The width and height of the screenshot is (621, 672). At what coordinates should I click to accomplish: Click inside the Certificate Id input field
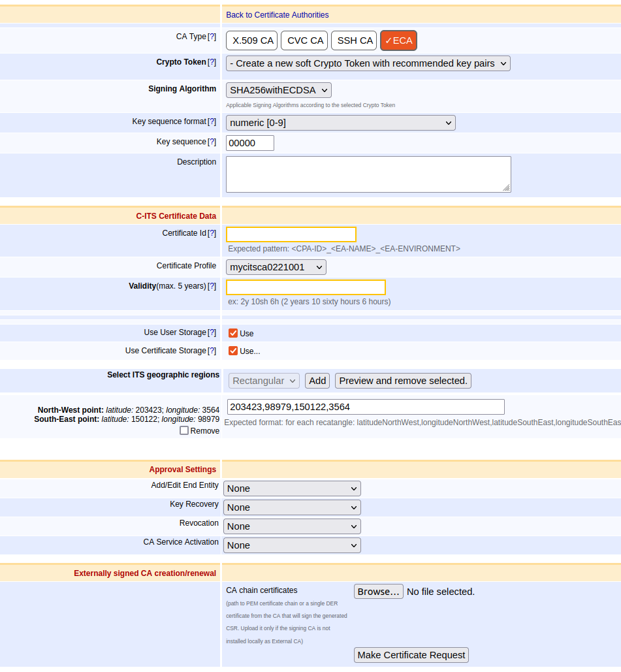(x=291, y=234)
